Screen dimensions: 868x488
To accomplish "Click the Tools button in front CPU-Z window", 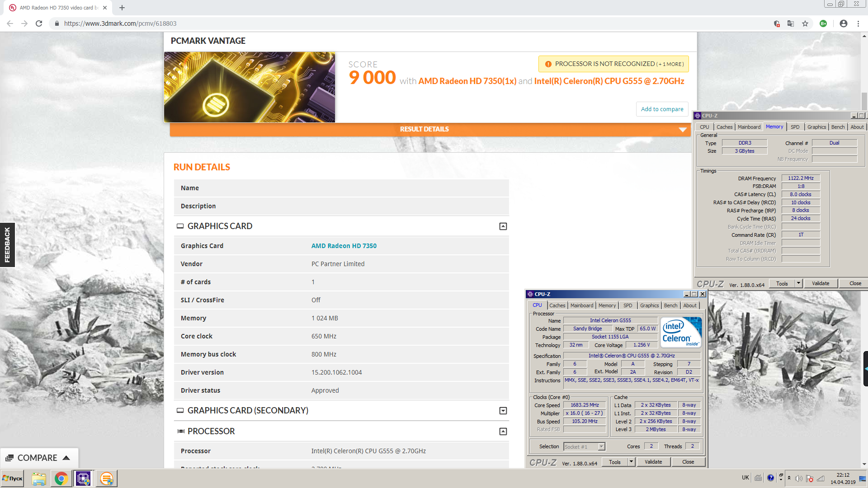I will [615, 462].
